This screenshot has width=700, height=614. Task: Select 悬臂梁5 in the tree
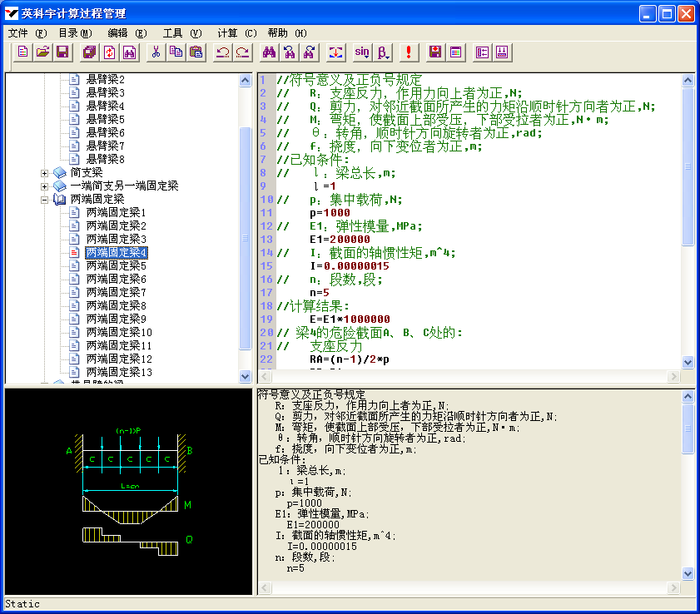[105, 119]
